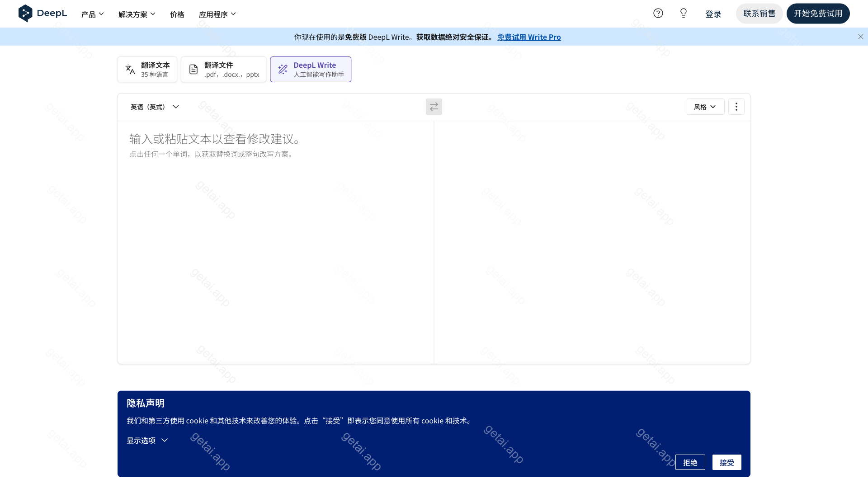
Task: Click the lightbulb tips icon
Action: coord(684,14)
